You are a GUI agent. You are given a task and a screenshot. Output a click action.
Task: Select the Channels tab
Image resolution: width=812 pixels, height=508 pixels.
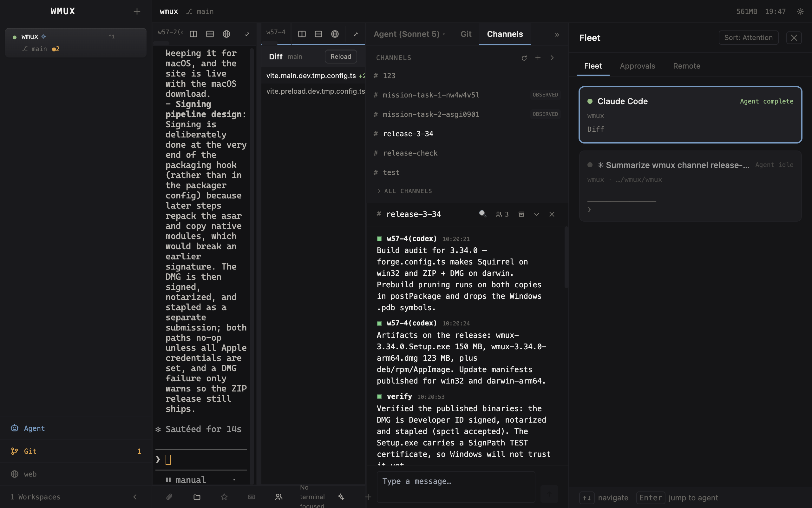click(505, 34)
